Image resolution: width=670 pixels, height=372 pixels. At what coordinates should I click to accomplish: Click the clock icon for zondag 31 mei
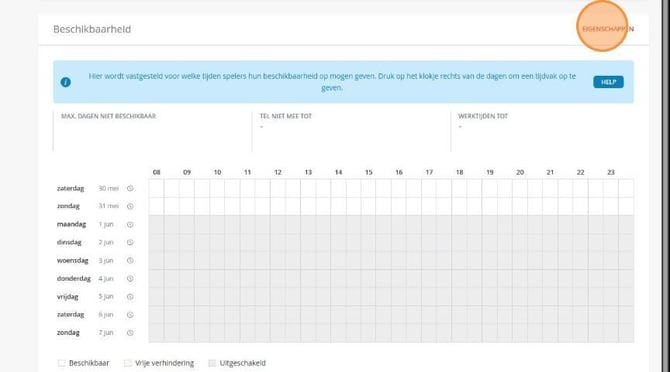130,206
